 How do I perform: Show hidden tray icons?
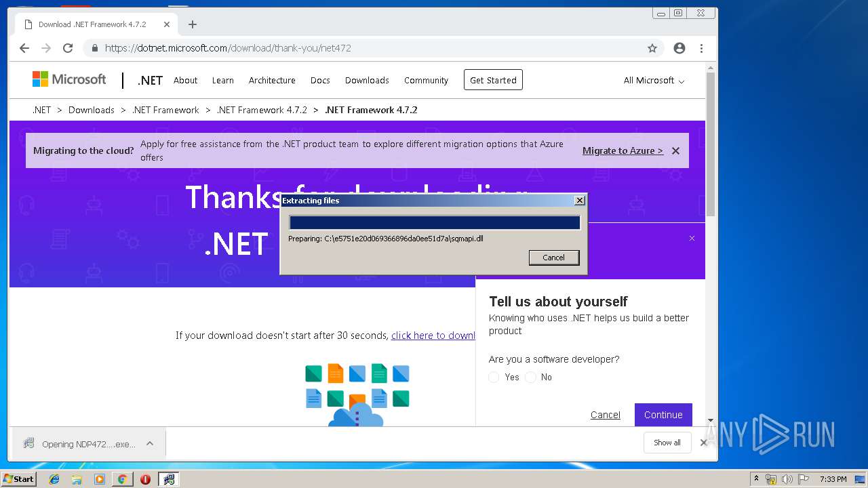[757, 479]
